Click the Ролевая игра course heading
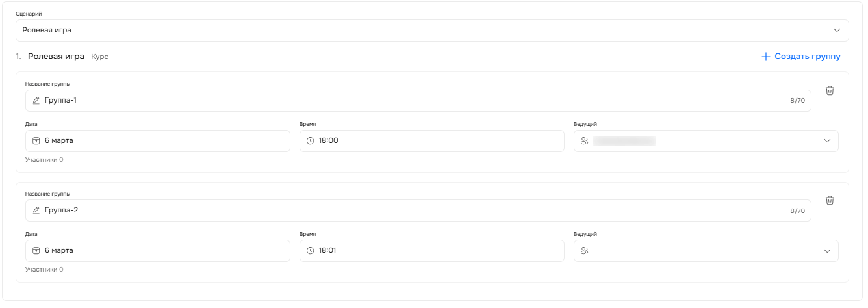 coord(56,57)
